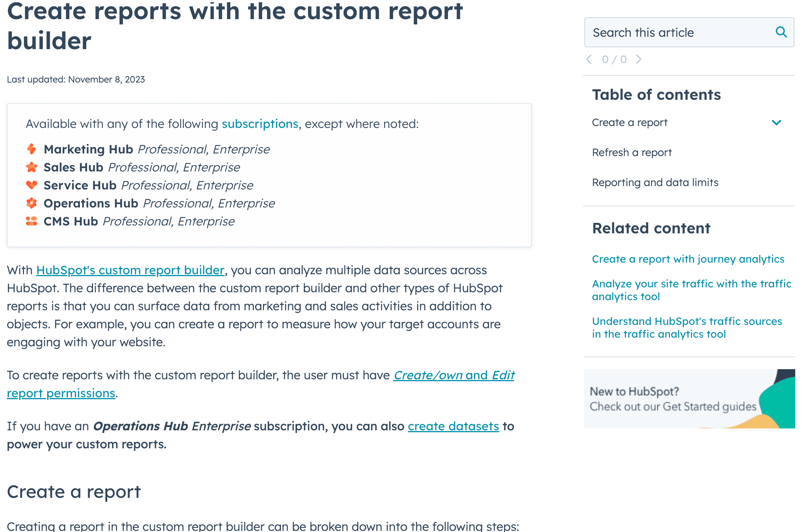This screenshot has height=532, width=805.
Task: Click the Operations Hub gear icon
Action: pos(32,203)
